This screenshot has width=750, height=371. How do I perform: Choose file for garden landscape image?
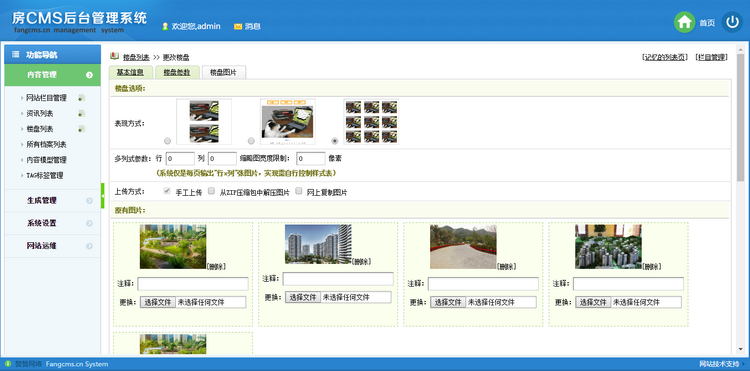pyautogui.click(x=158, y=302)
